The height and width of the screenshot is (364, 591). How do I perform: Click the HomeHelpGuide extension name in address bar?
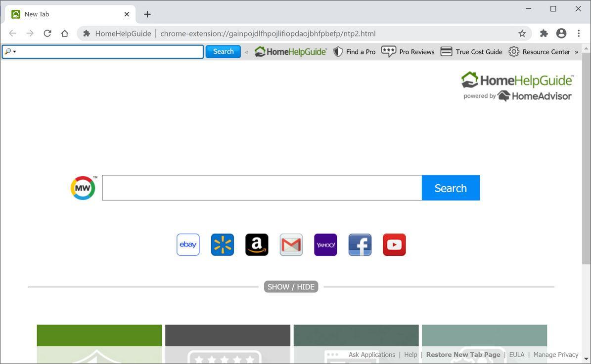[123, 34]
